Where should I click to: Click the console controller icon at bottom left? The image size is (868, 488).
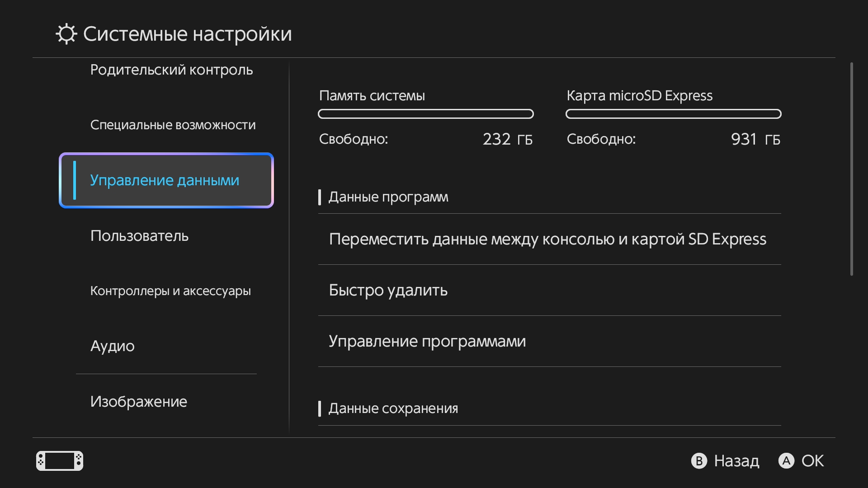click(60, 461)
